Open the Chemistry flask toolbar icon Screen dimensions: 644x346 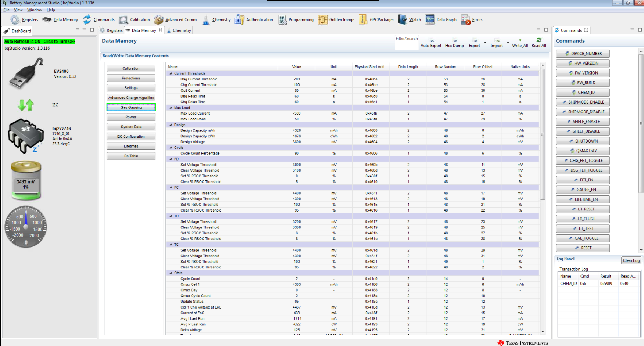[x=206, y=20]
